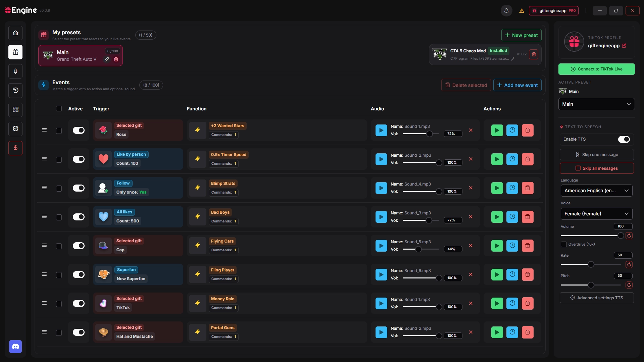Screen dimensions: 644x362
Task: Open the active preset Main dropdown
Action: tap(596, 104)
